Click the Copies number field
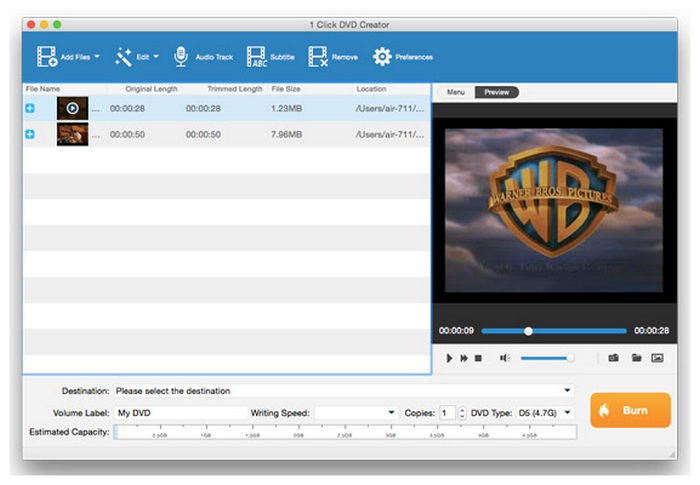The width and height of the screenshot is (700, 485). pyautogui.click(x=448, y=413)
